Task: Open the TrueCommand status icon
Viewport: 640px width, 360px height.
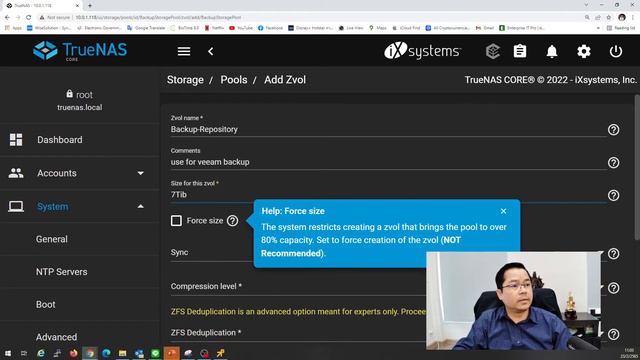Action: coord(493,51)
